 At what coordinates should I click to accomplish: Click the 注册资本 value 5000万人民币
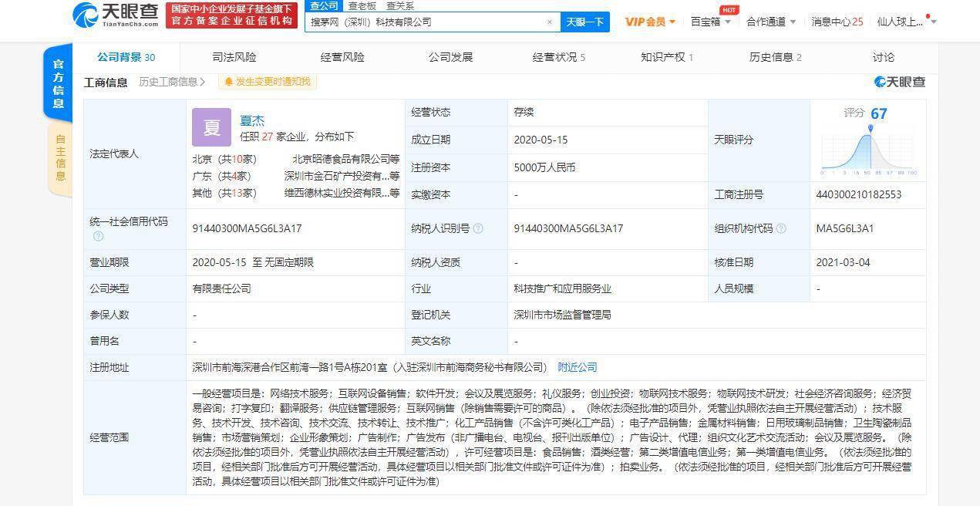pyautogui.click(x=544, y=167)
